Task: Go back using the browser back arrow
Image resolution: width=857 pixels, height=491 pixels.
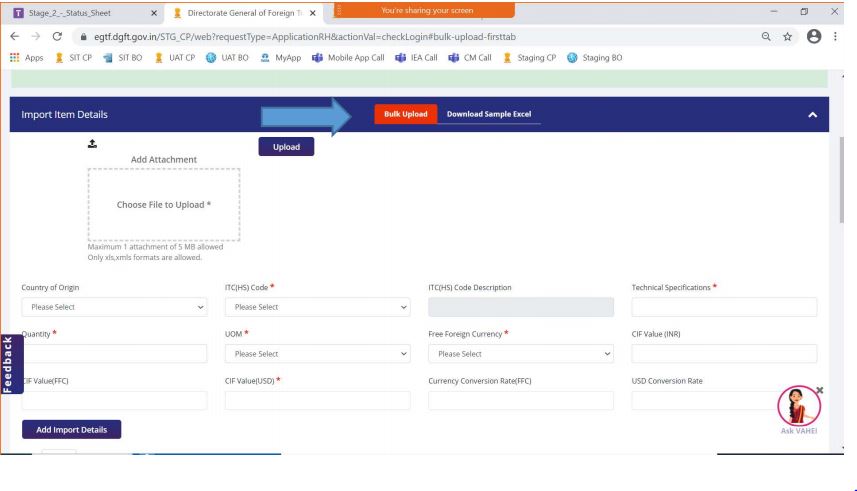Action: (x=15, y=36)
